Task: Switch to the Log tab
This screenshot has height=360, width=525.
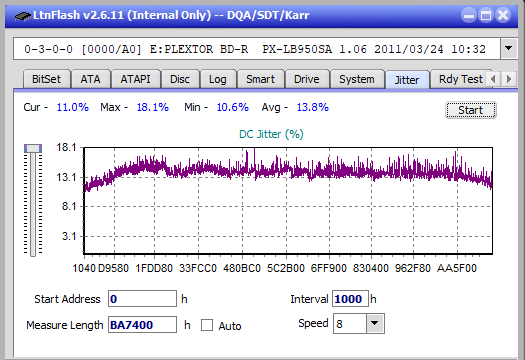Action: point(218,79)
